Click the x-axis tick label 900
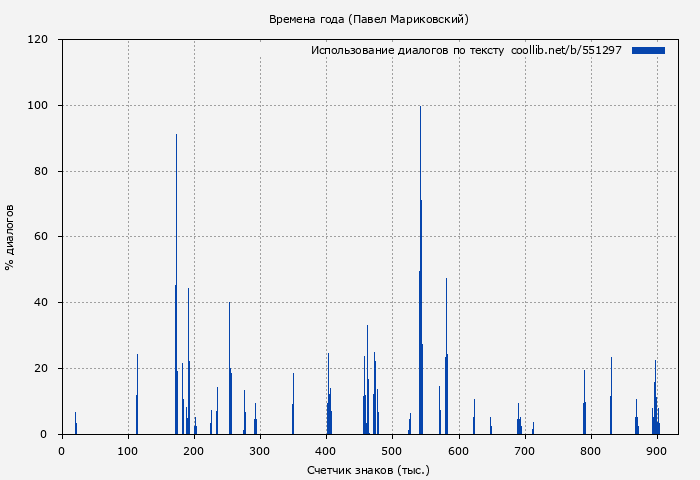This screenshot has width=700, height=480. [656, 451]
